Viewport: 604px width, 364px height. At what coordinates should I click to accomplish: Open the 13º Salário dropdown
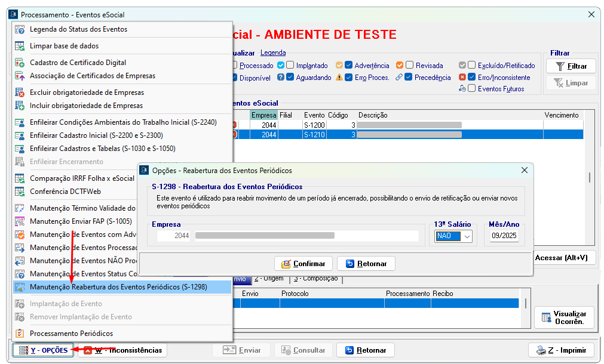467,236
